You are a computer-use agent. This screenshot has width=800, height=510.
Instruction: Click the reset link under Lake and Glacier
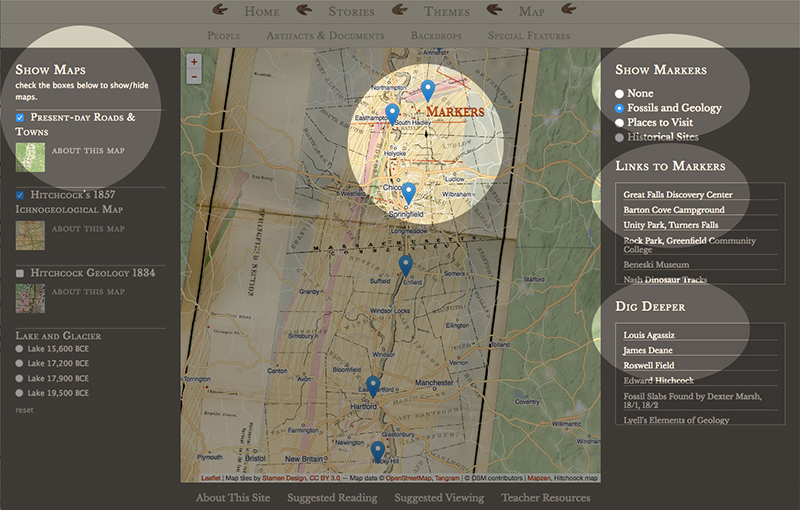click(x=24, y=410)
